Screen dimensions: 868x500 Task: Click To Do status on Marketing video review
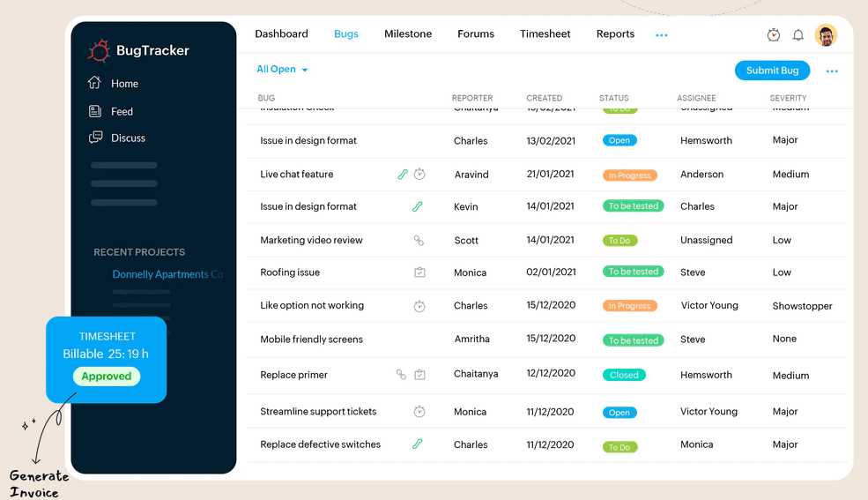tap(620, 241)
